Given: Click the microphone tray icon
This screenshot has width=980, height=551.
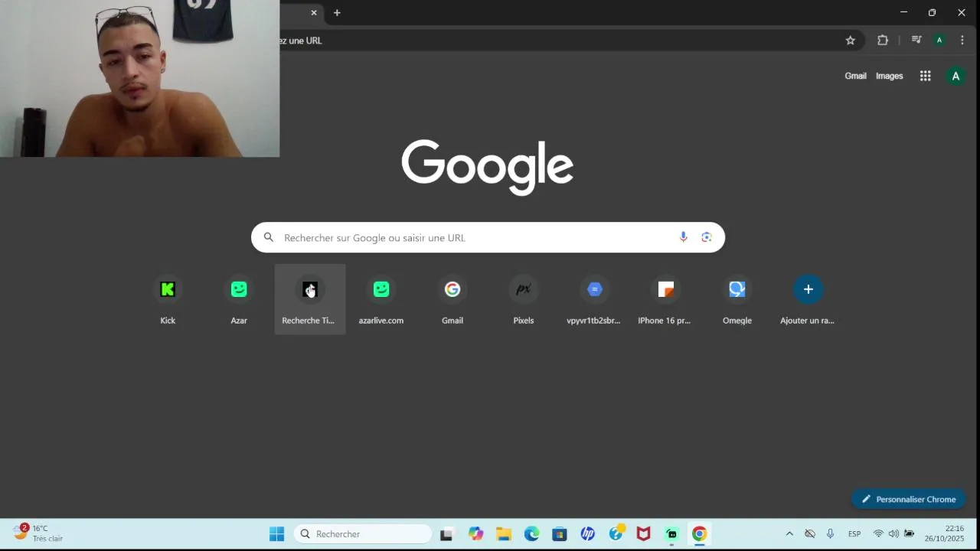Looking at the screenshot, I should [x=830, y=533].
